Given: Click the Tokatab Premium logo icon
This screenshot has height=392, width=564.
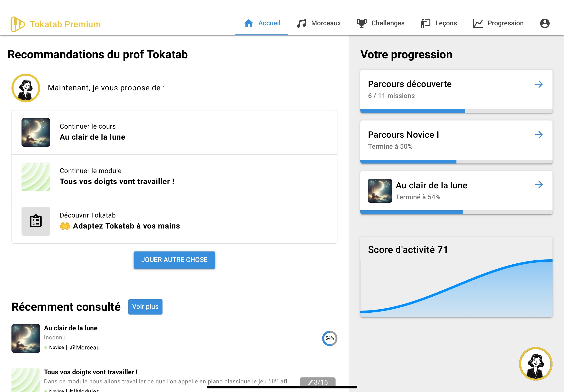Looking at the screenshot, I should point(17,24).
